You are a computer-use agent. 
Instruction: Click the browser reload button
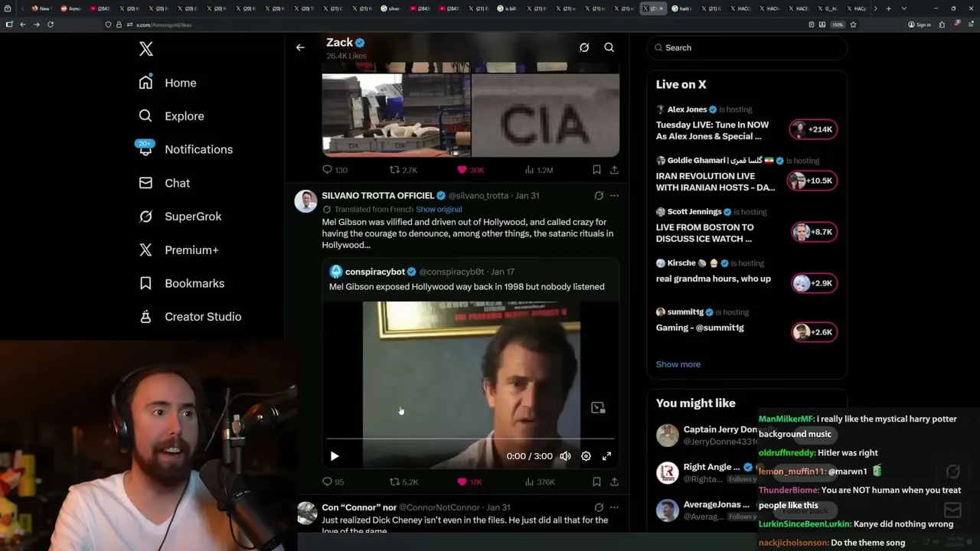pos(51,24)
